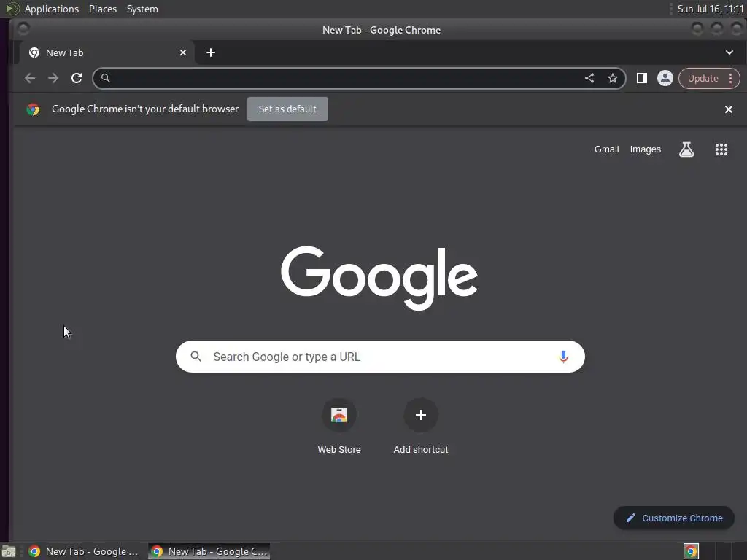Click the Chrome tray icon in the bottom panel
The height and width of the screenshot is (560, 747).
tap(691, 551)
